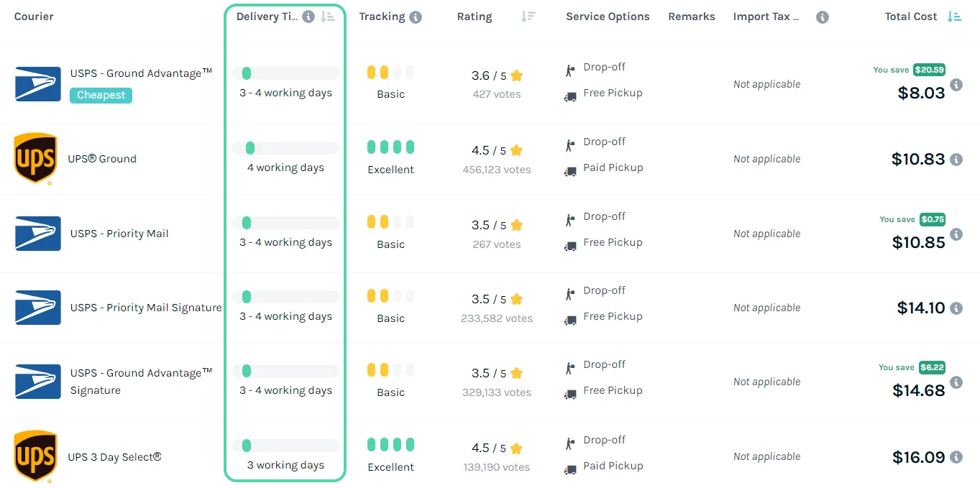Click the $16.09 total cost
980x488 pixels.
[919, 457]
